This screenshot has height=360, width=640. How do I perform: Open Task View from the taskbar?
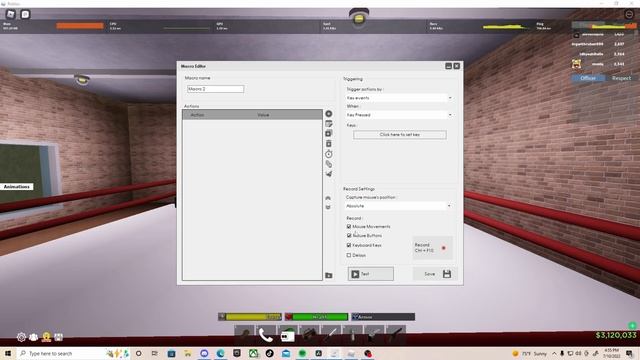tap(155, 353)
